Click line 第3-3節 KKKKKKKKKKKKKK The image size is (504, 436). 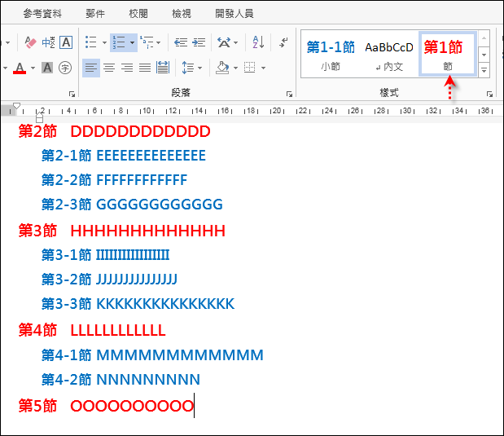(x=138, y=304)
